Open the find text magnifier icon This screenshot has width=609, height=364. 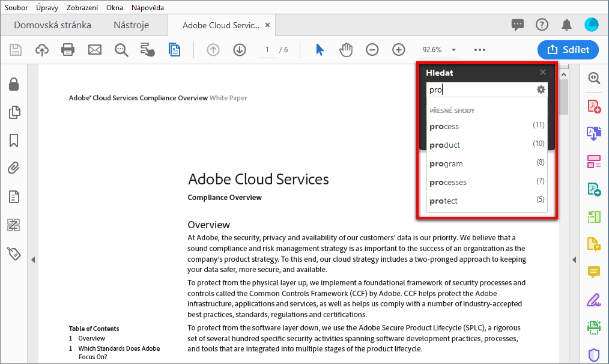click(121, 50)
